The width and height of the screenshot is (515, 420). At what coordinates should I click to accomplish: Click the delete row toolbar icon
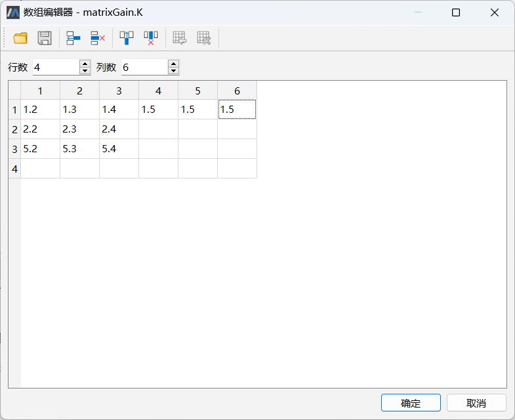[98, 38]
